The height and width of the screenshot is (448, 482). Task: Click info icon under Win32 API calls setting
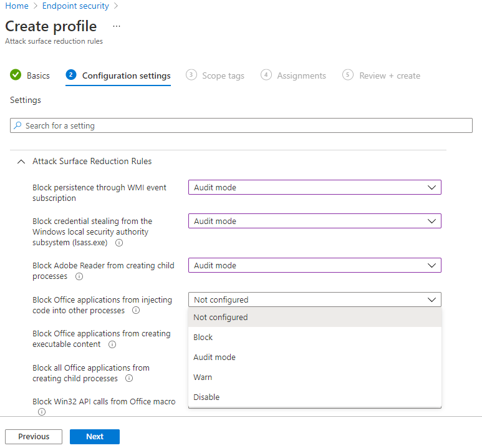coord(42,412)
